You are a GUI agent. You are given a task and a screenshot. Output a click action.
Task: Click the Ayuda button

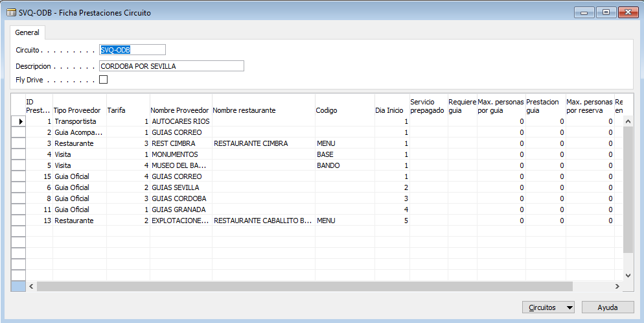pyautogui.click(x=608, y=307)
